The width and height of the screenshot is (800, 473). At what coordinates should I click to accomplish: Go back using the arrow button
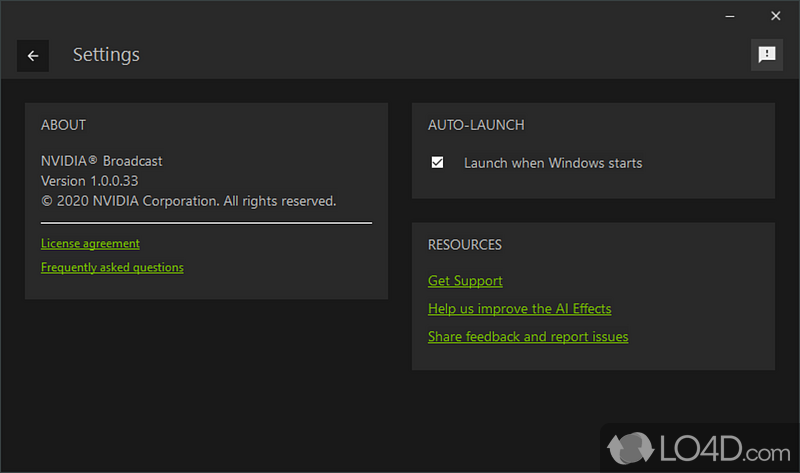33,56
